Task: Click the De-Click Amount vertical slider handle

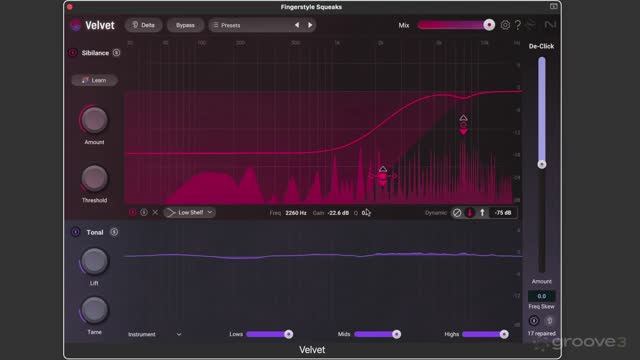Action: (542, 164)
